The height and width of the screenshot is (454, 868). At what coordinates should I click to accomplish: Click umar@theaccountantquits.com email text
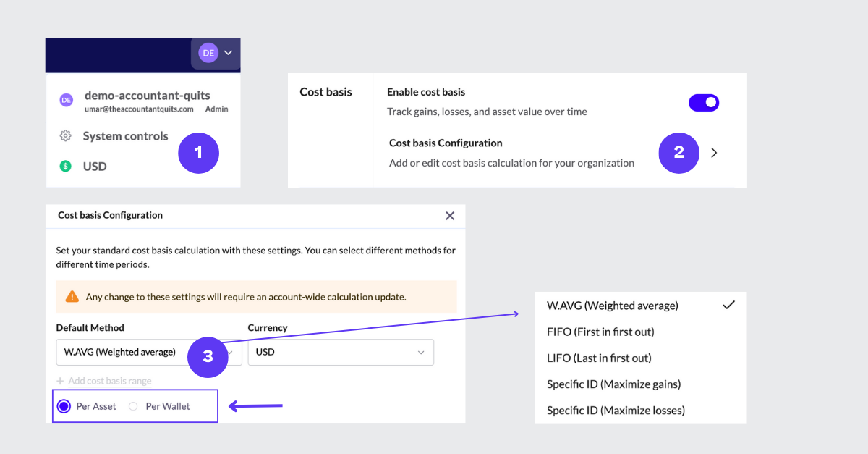click(x=139, y=109)
